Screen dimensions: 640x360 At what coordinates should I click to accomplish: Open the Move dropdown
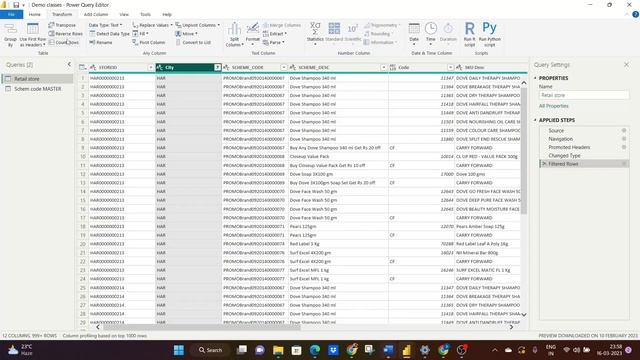[187, 34]
